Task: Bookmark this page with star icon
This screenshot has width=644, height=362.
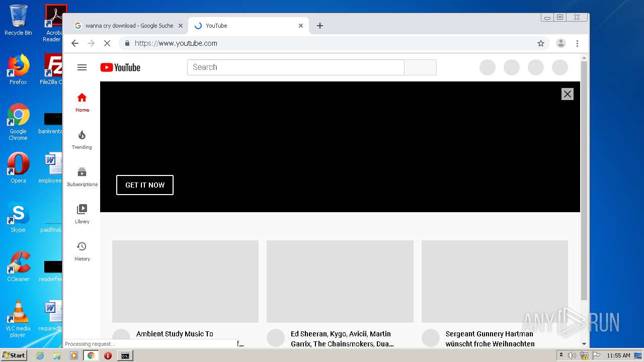Action: click(x=541, y=43)
